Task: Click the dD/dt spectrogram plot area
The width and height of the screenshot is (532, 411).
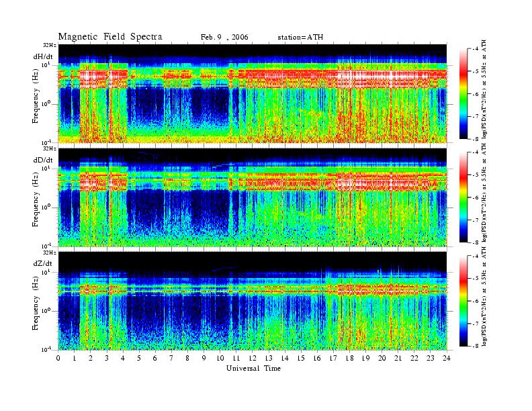Action: click(x=253, y=197)
